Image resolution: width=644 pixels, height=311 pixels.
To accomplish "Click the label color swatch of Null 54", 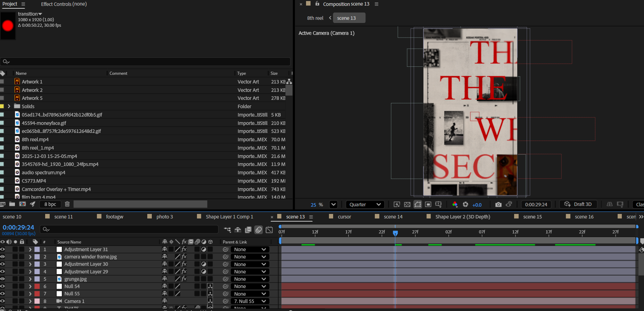I will coord(37,286).
